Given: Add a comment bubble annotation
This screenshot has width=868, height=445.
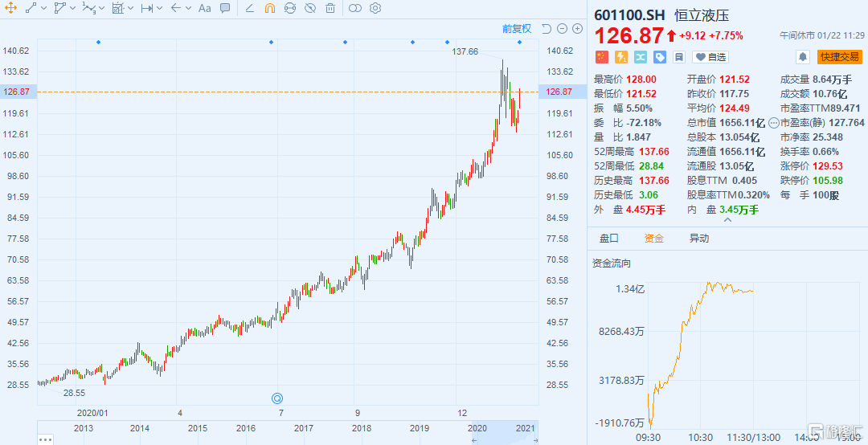Looking at the screenshot, I should (x=225, y=8).
